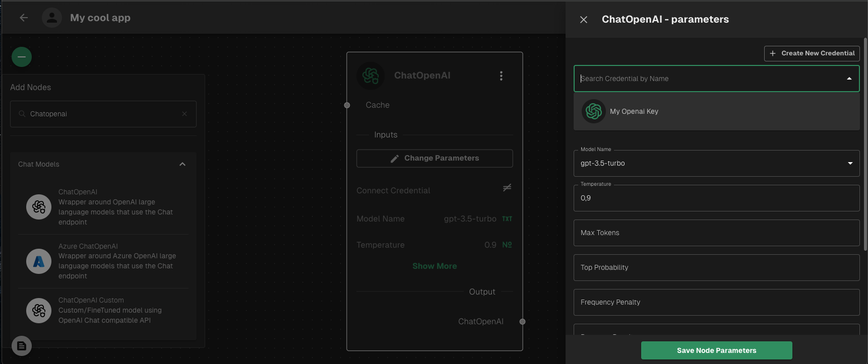Image resolution: width=868 pixels, height=364 pixels.
Task: Click the user avatar icon
Action: [51, 18]
